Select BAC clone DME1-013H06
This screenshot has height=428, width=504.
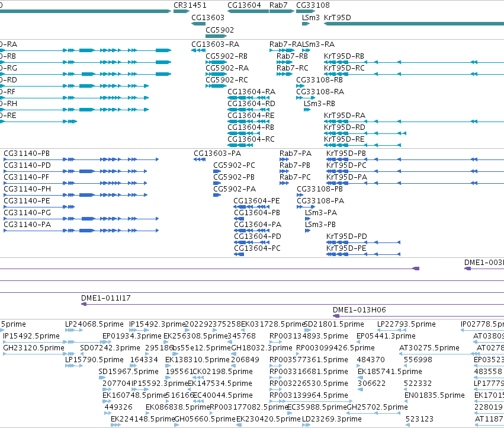(x=359, y=310)
